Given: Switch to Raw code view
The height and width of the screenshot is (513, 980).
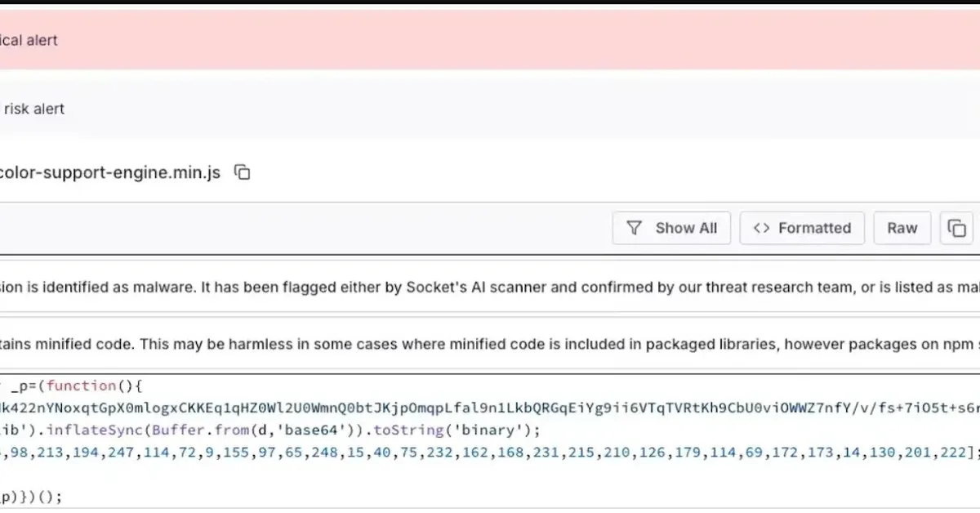Looking at the screenshot, I should [902, 228].
